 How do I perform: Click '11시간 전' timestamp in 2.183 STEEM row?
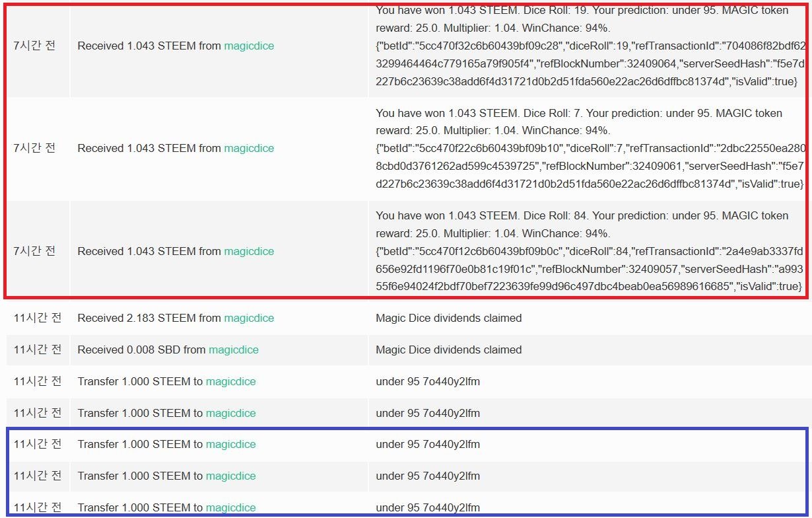[x=38, y=318]
